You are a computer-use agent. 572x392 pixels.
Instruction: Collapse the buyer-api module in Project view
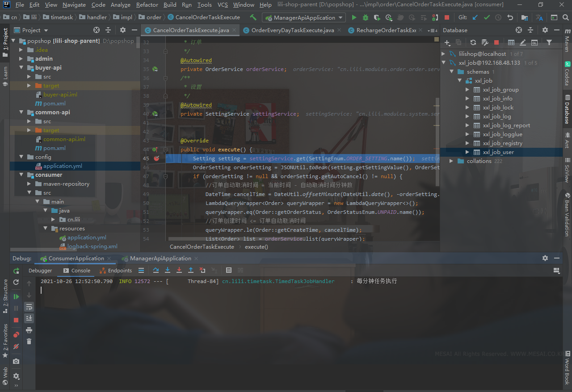pyautogui.click(x=21, y=67)
